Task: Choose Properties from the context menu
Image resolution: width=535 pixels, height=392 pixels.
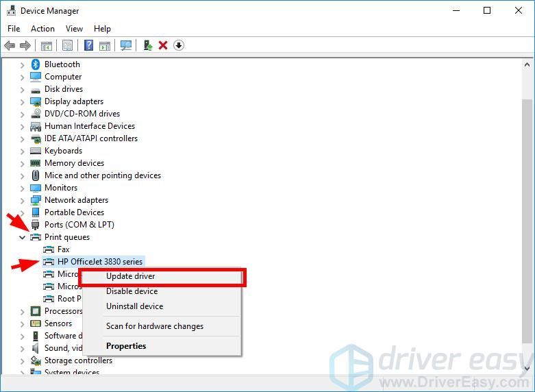Action: point(162,346)
